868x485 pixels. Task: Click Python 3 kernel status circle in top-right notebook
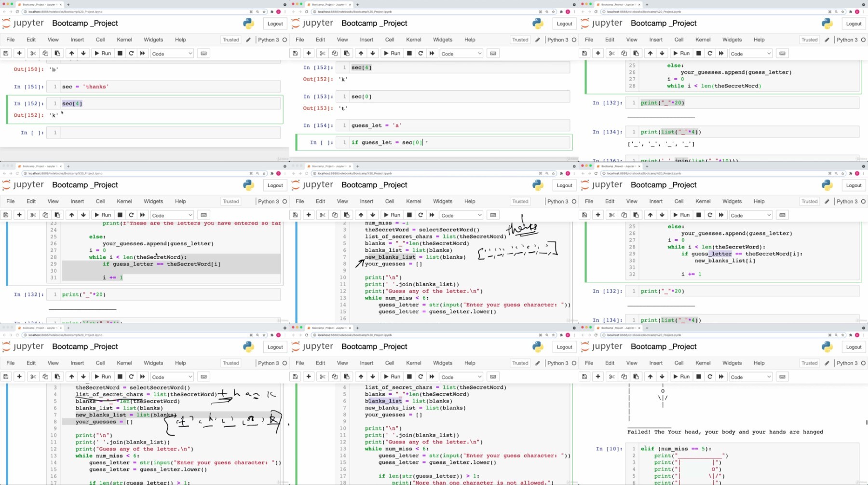[863, 40]
